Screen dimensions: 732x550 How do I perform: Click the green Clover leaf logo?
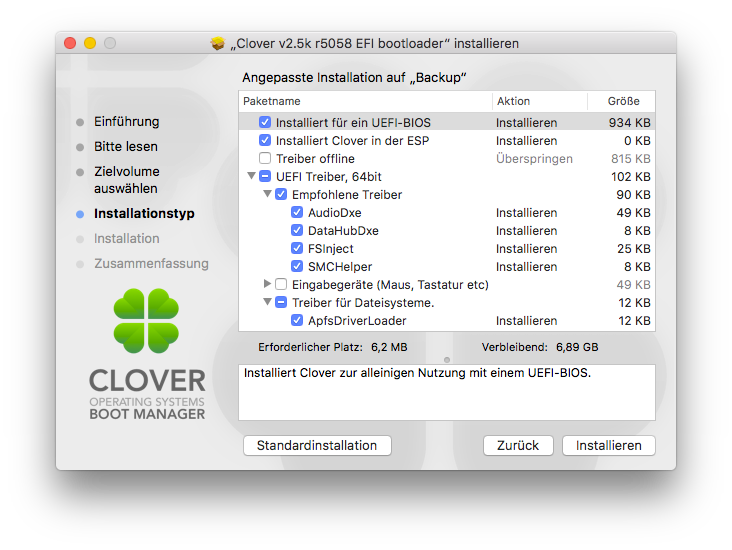tap(146, 321)
